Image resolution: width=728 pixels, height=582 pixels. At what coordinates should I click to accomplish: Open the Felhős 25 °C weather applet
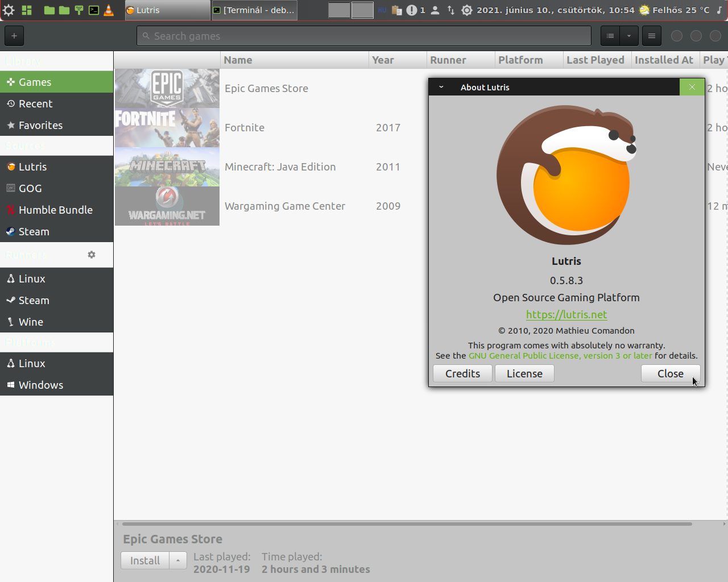point(675,10)
